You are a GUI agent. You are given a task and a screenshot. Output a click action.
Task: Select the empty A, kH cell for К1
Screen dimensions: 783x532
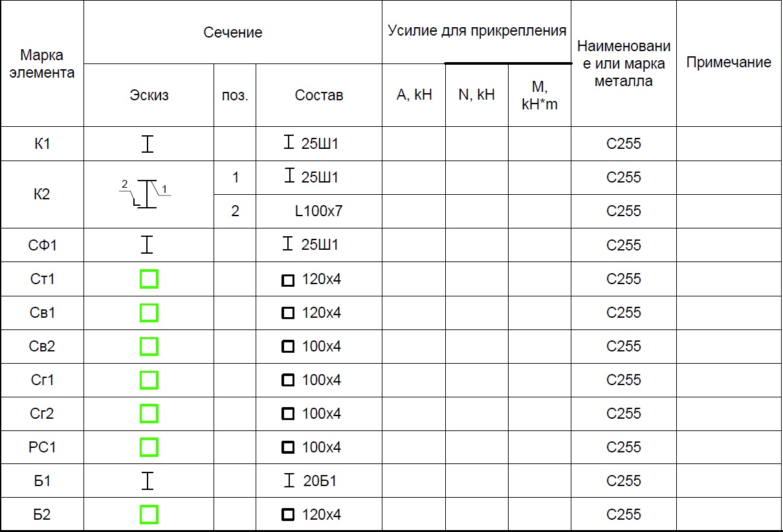[x=414, y=144]
